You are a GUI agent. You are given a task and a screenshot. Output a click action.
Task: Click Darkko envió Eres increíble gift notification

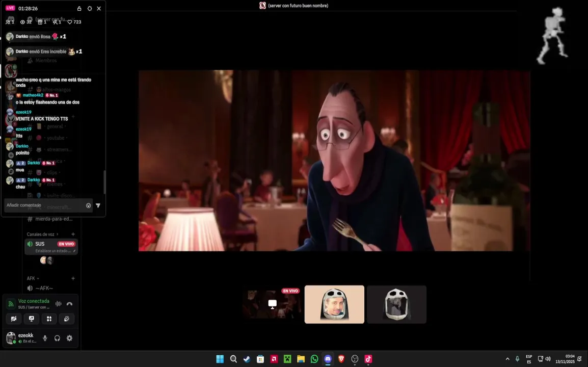tap(44, 51)
